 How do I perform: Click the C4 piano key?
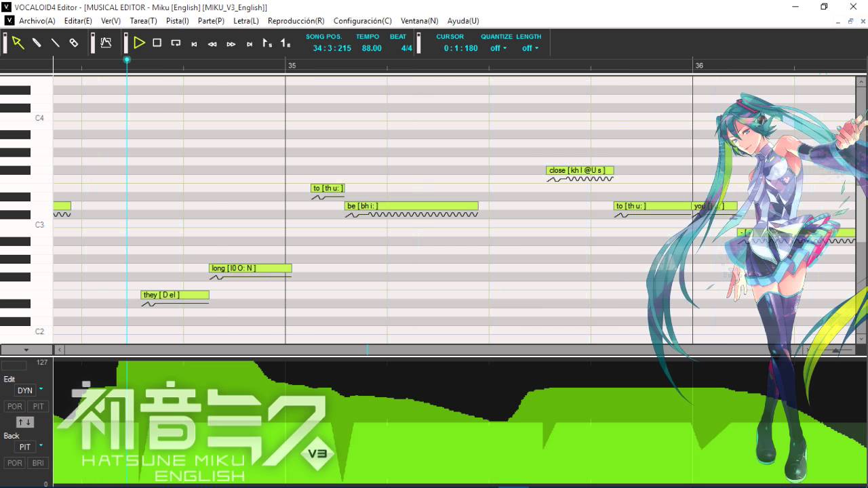[26, 118]
